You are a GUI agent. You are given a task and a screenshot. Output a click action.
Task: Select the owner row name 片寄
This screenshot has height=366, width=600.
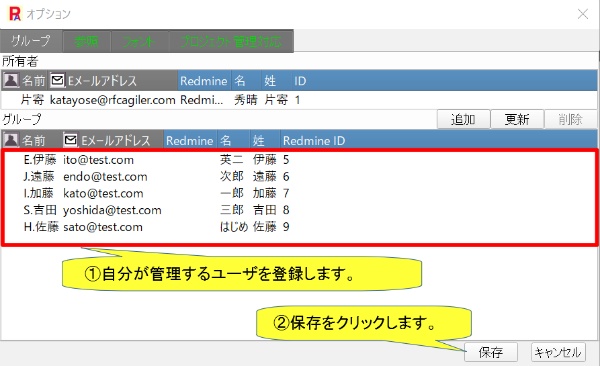click(x=32, y=100)
